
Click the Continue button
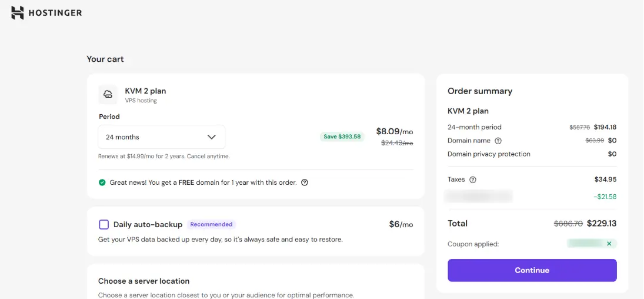[532, 270]
